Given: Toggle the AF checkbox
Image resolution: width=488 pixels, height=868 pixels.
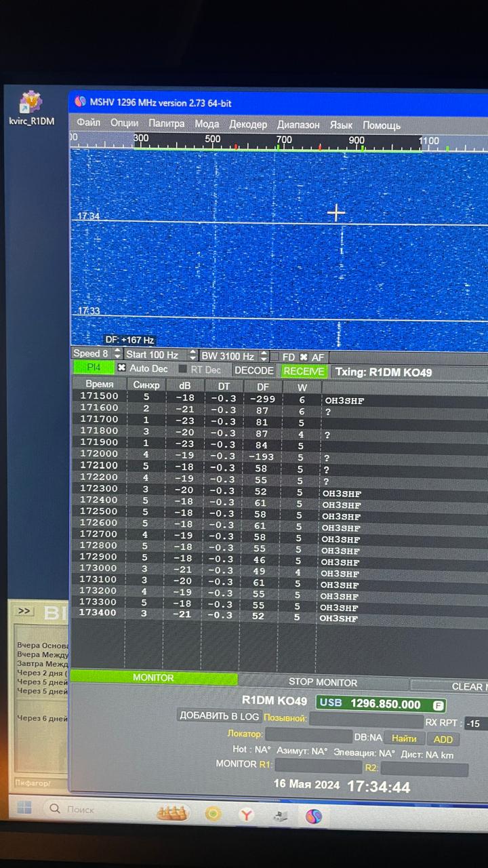Looking at the screenshot, I should pyautogui.click(x=304, y=357).
